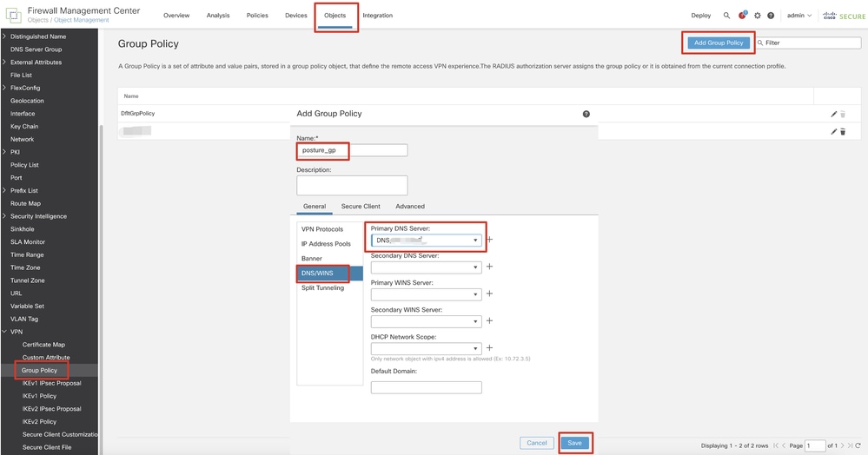
Task: Click the Page number input box
Action: point(815,445)
